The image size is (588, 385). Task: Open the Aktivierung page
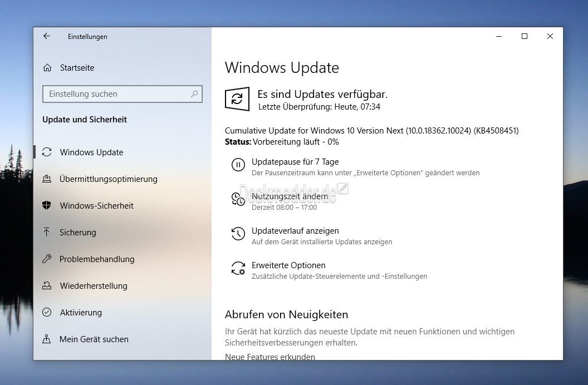81,313
